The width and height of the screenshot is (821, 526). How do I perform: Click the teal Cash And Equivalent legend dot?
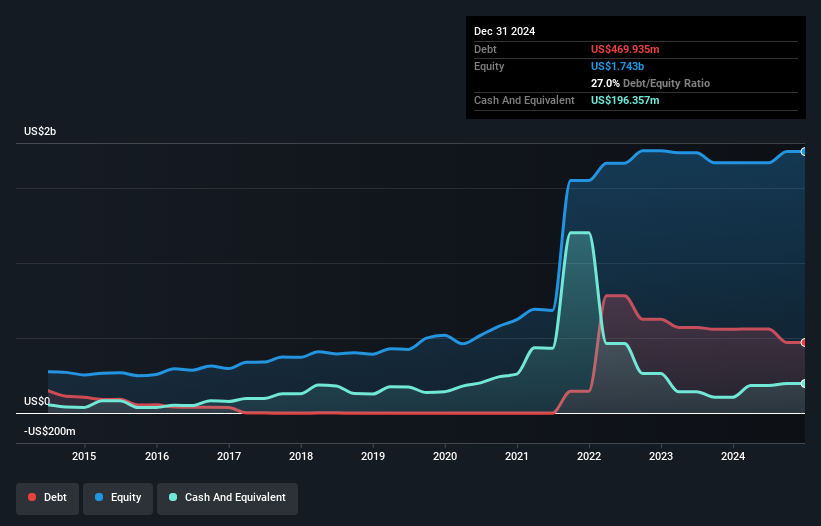click(x=173, y=497)
